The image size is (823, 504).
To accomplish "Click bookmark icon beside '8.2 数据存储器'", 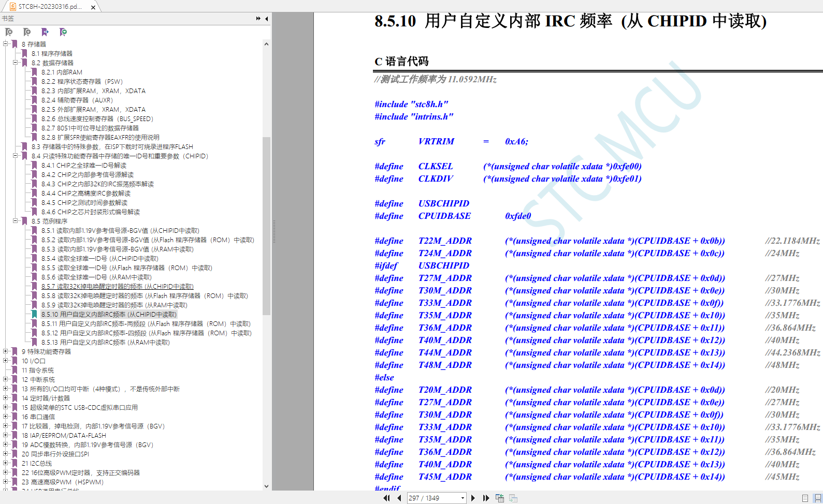I will tap(24, 63).
